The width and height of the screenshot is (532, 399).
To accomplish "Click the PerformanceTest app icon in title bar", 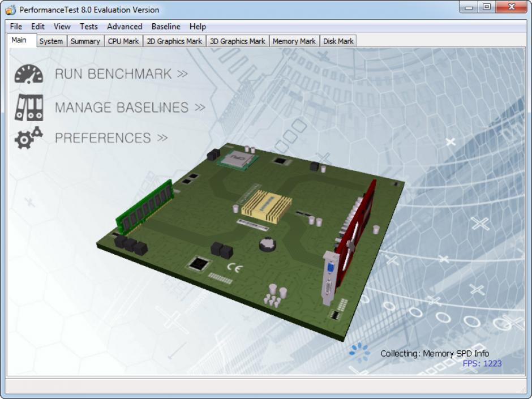I will click(11, 10).
